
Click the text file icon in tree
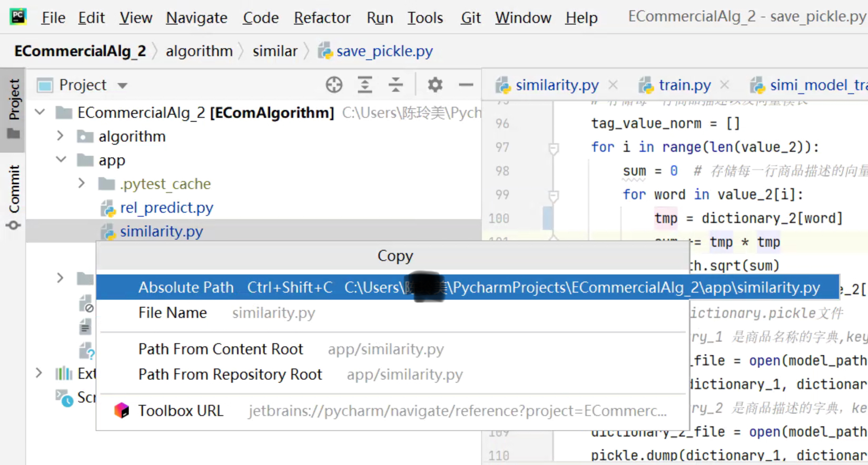[85, 328]
